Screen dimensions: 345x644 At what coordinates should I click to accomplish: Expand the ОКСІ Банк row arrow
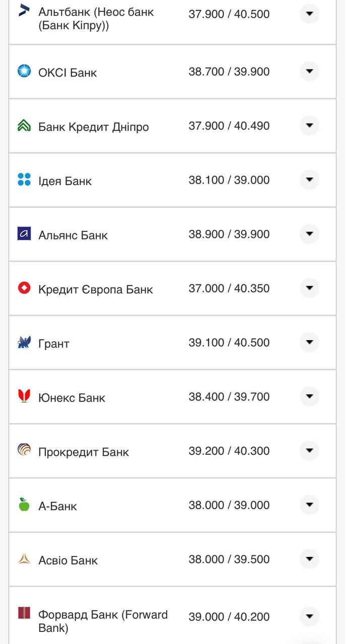point(309,71)
